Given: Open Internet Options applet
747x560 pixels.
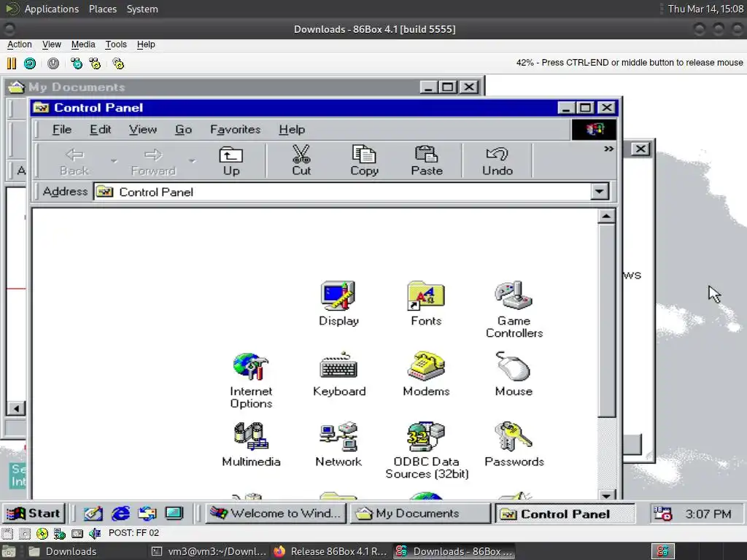Looking at the screenshot, I should (251, 381).
